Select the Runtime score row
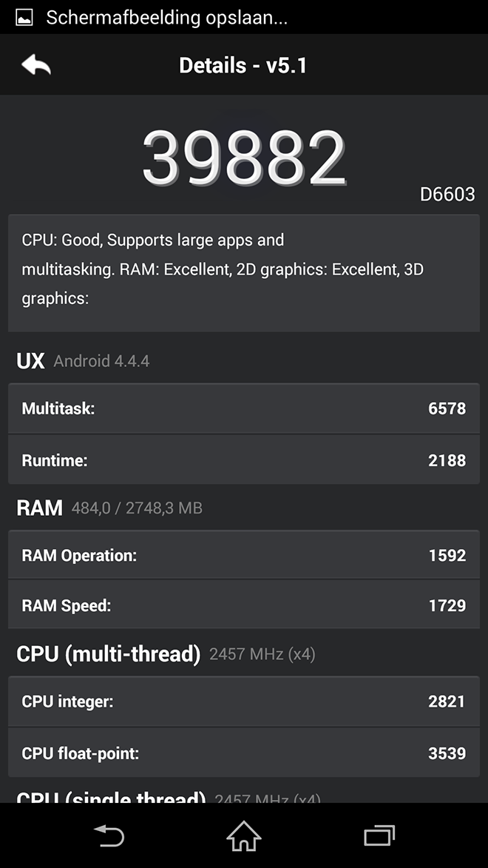 244,460
